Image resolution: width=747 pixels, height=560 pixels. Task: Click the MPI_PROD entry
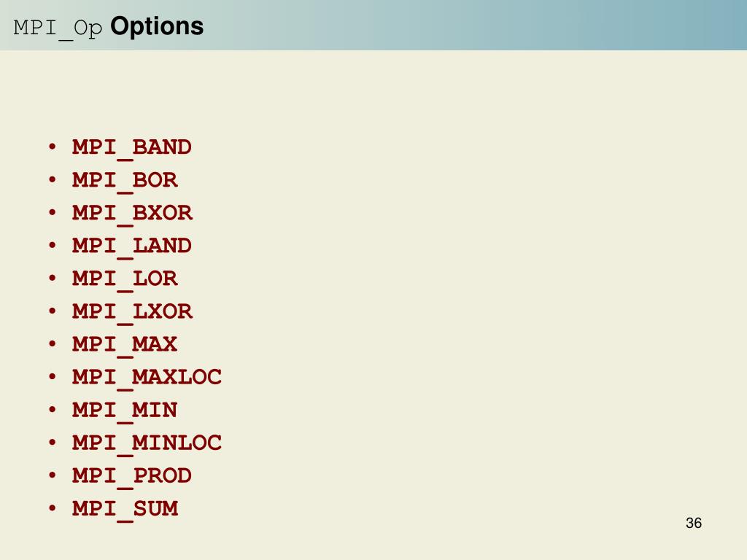(x=132, y=477)
